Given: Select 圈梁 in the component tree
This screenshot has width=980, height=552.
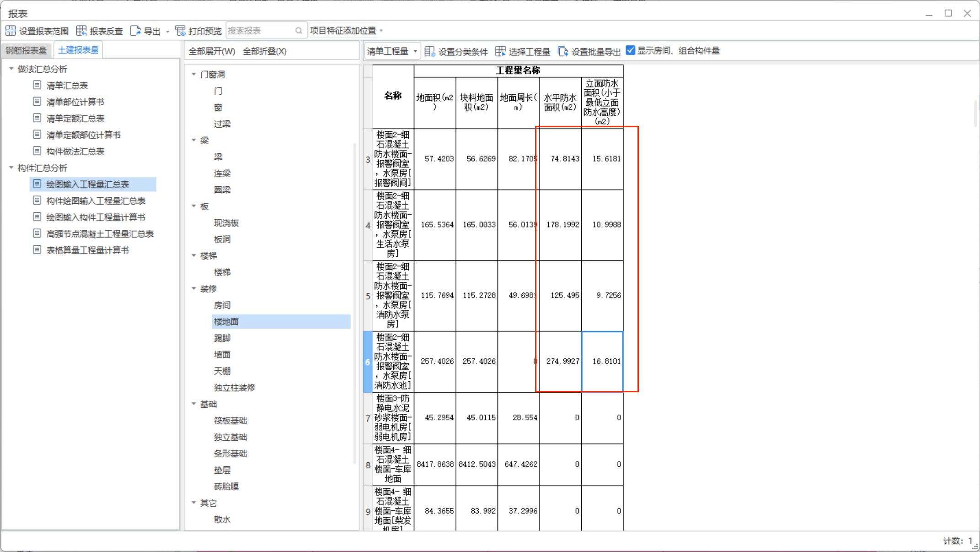Looking at the screenshot, I should coord(222,189).
